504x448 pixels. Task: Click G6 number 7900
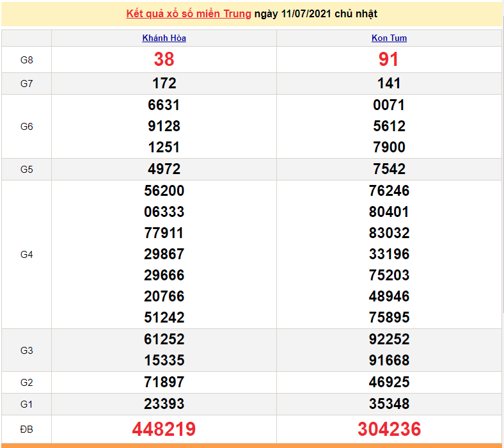click(x=389, y=147)
